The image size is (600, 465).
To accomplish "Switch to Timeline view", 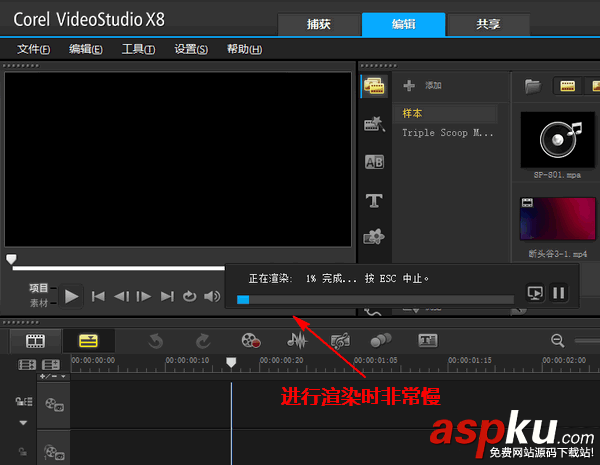I will coord(88,341).
